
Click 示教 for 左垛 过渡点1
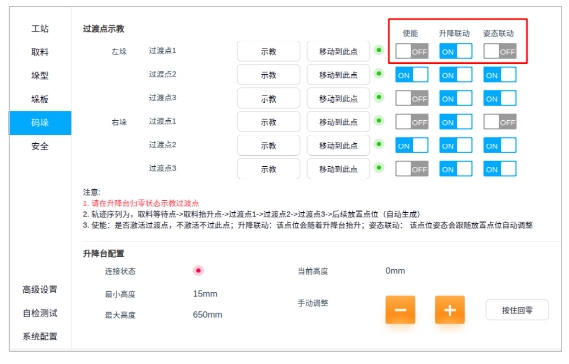click(269, 51)
